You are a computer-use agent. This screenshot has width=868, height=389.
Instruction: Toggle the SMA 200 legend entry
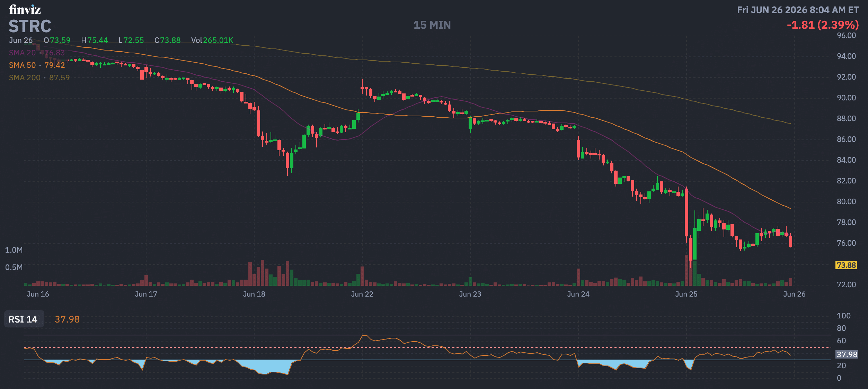(x=39, y=78)
